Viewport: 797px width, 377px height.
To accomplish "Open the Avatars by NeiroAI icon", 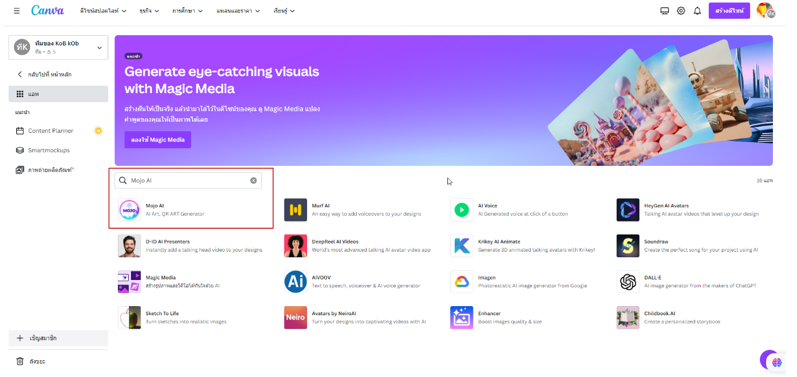I will tap(295, 318).
